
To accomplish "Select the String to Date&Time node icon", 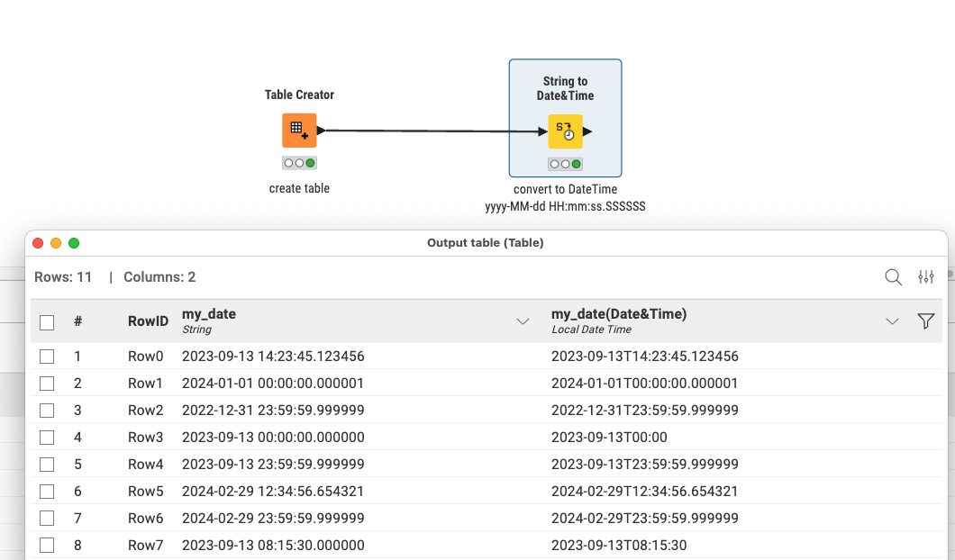I will point(565,131).
